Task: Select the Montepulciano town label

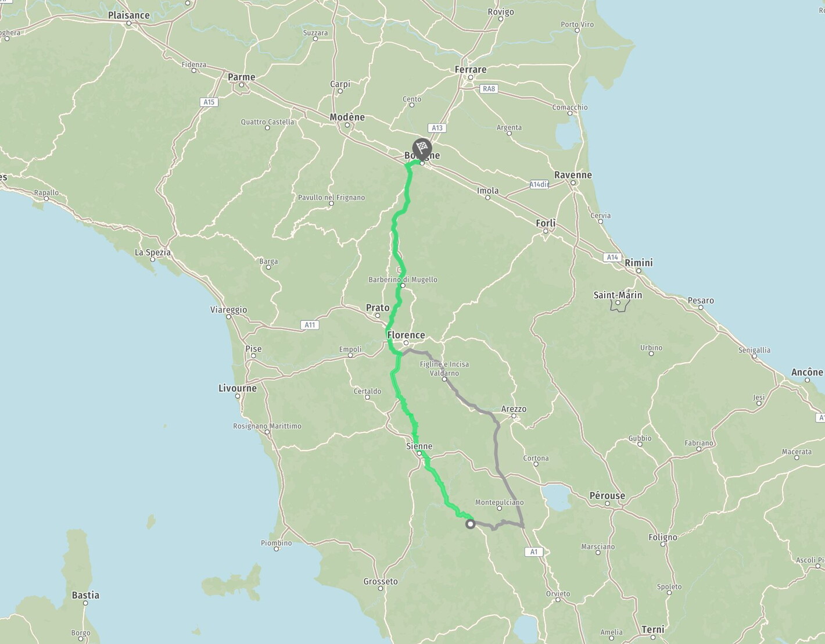Action: (499, 502)
